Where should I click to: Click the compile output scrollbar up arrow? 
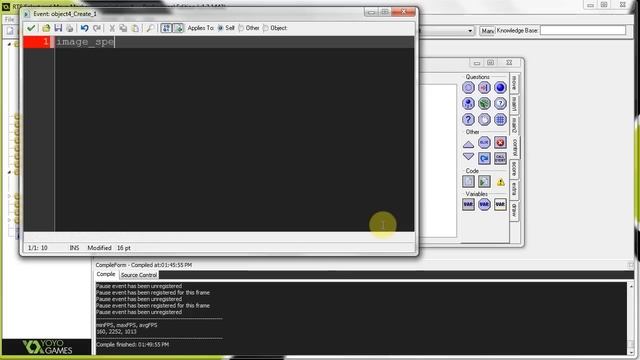(x=631, y=286)
